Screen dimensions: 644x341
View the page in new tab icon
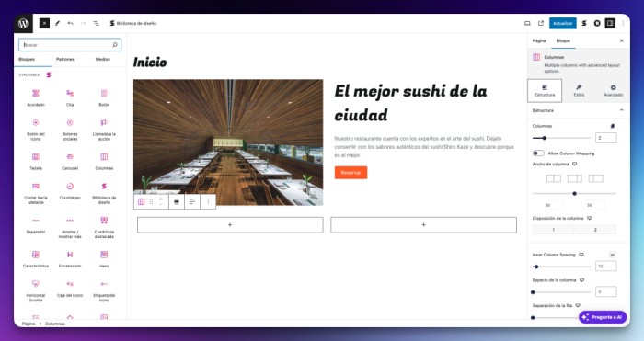tap(541, 23)
